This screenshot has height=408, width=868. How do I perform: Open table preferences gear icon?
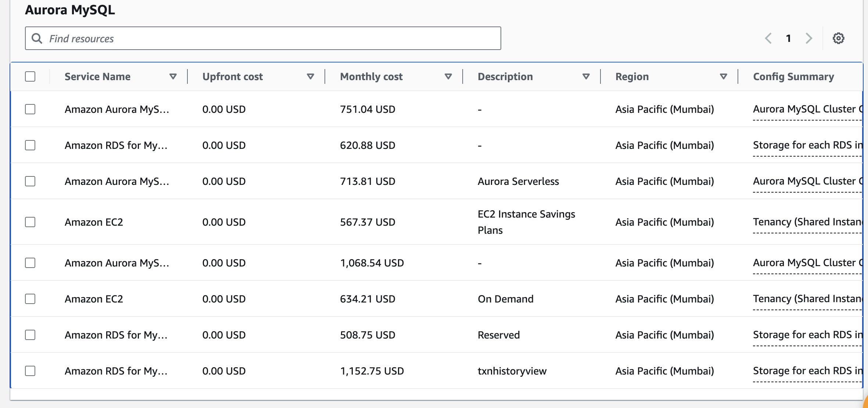point(838,38)
